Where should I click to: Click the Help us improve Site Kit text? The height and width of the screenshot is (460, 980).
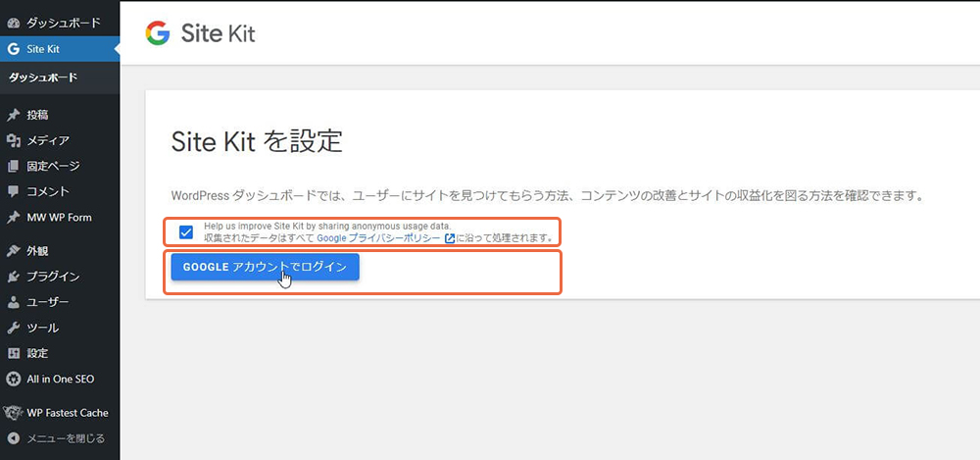tap(327, 226)
